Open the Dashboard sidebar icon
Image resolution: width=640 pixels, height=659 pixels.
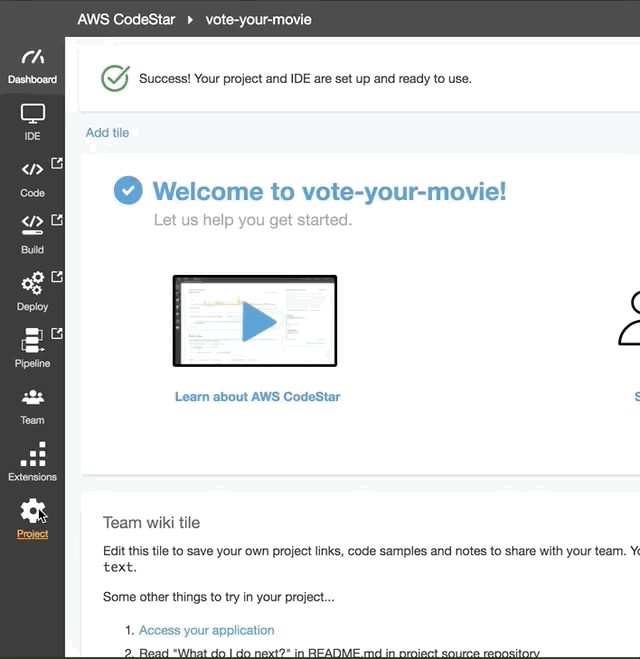(32, 57)
